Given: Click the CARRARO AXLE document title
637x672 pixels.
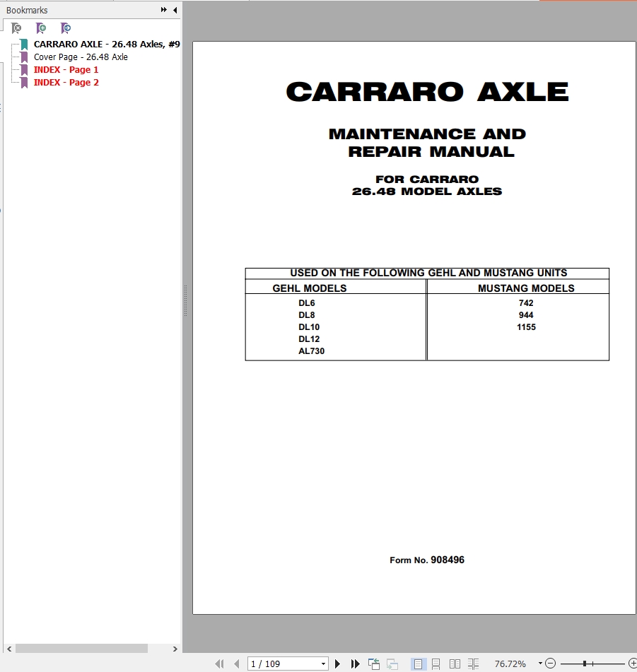Looking at the screenshot, I should 428,92.
